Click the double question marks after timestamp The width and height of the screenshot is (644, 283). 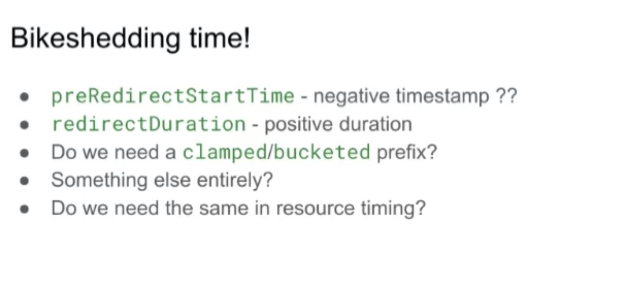[x=507, y=96]
